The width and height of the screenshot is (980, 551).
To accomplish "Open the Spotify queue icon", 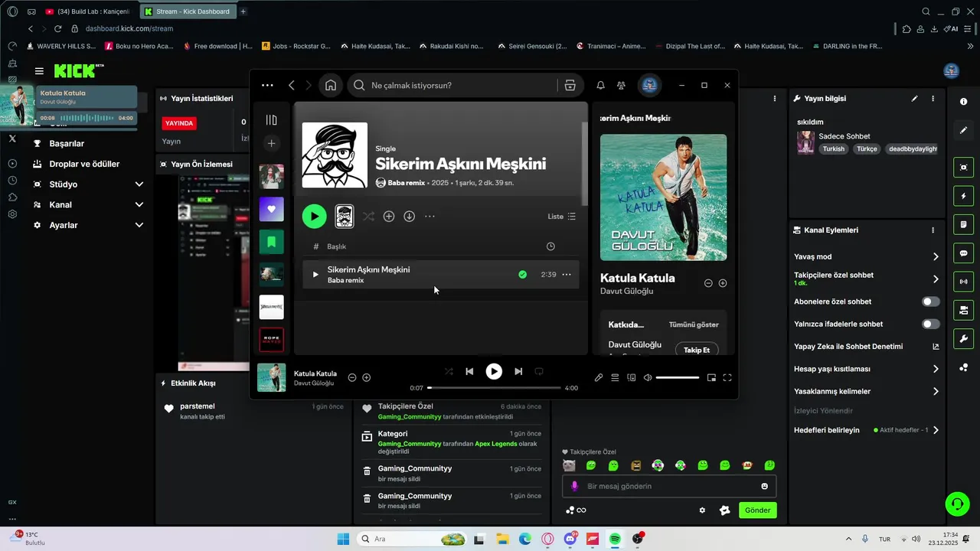I will click(x=615, y=377).
